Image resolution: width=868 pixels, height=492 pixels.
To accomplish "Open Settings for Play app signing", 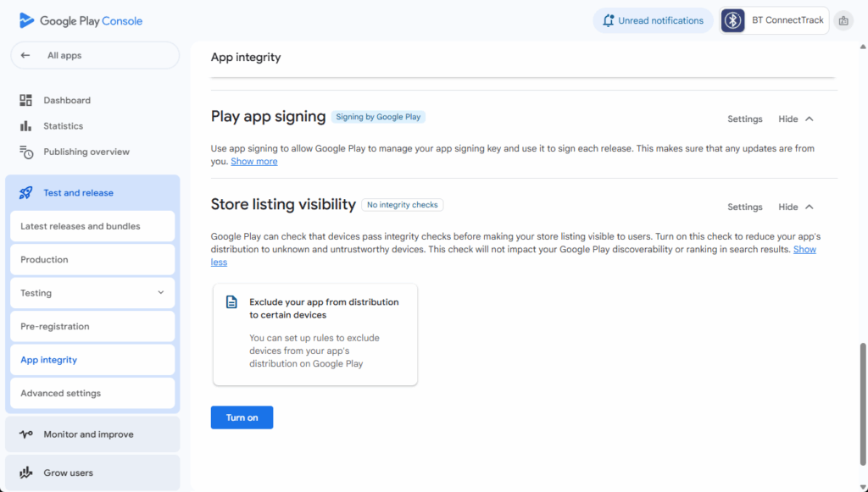I will tap(745, 119).
